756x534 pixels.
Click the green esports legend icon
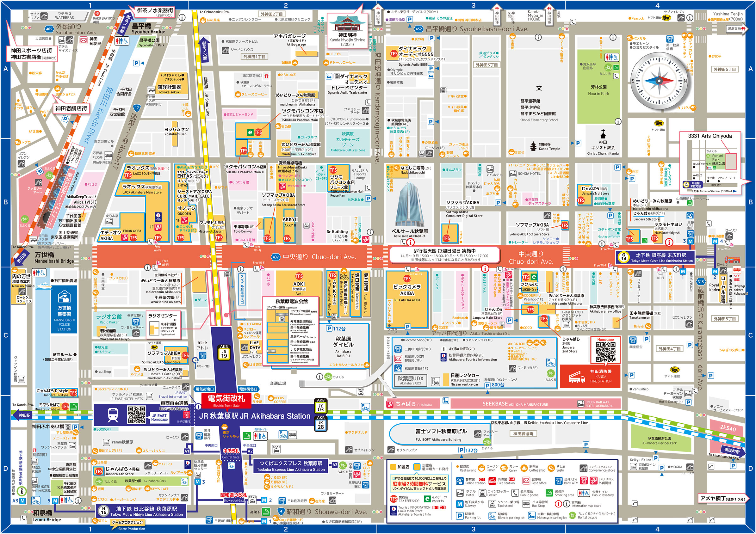[x=427, y=499]
